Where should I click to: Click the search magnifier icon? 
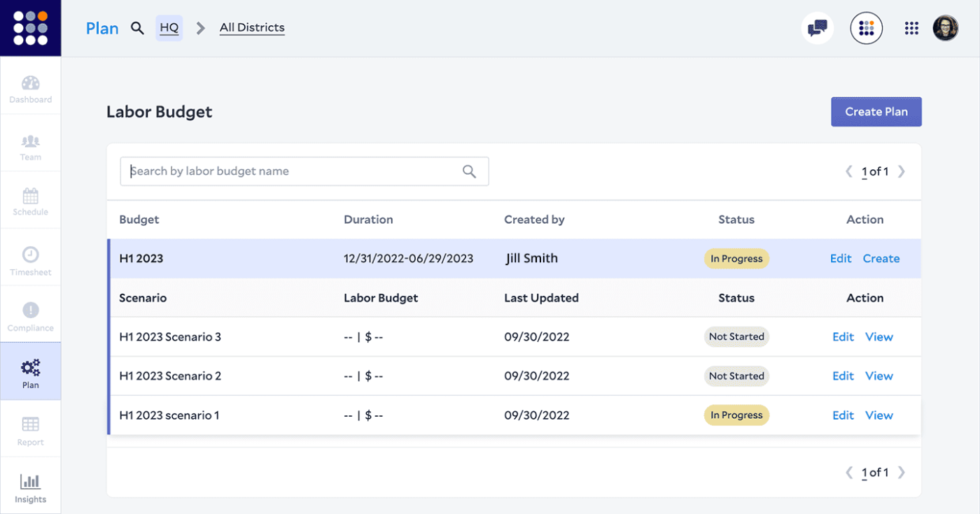137,28
